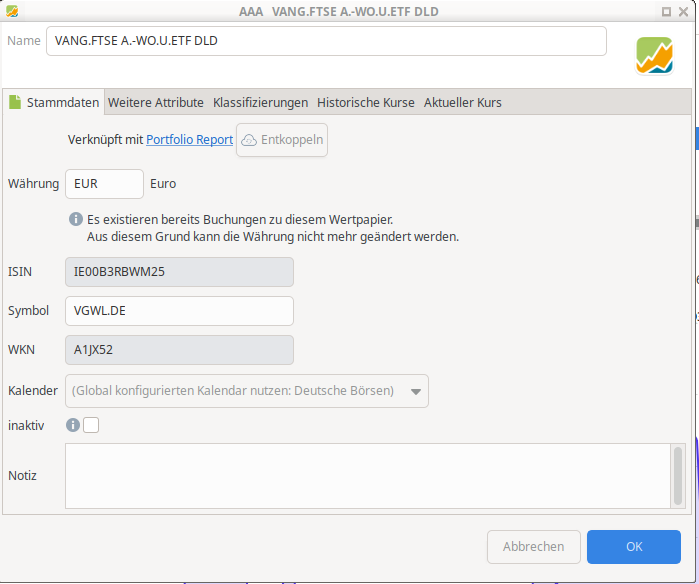Cancel with the Abbrechen button
Image resolution: width=699 pixels, height=584 pixels.
click(534, 547)
